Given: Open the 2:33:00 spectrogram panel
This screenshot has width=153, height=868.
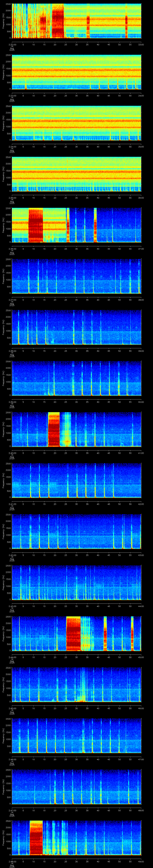Looking at the screenshot, I should [76, 72].
